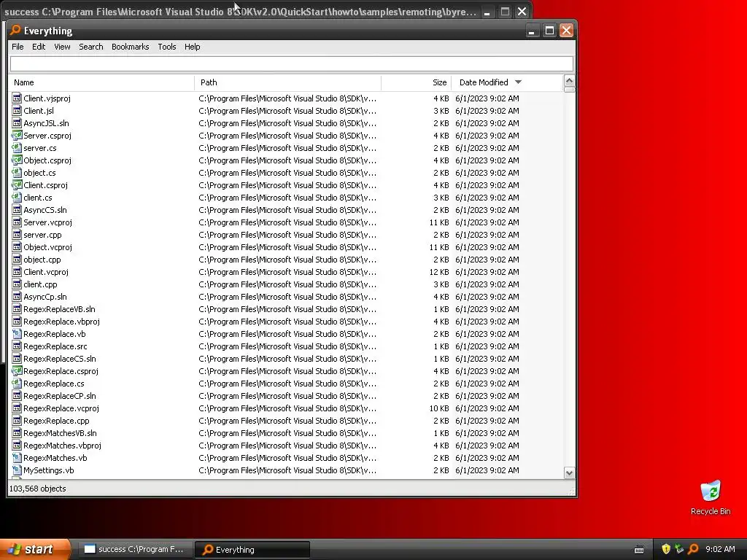Open the View menu
Viewport: 747px width, 560px height.
coord(62,47)
